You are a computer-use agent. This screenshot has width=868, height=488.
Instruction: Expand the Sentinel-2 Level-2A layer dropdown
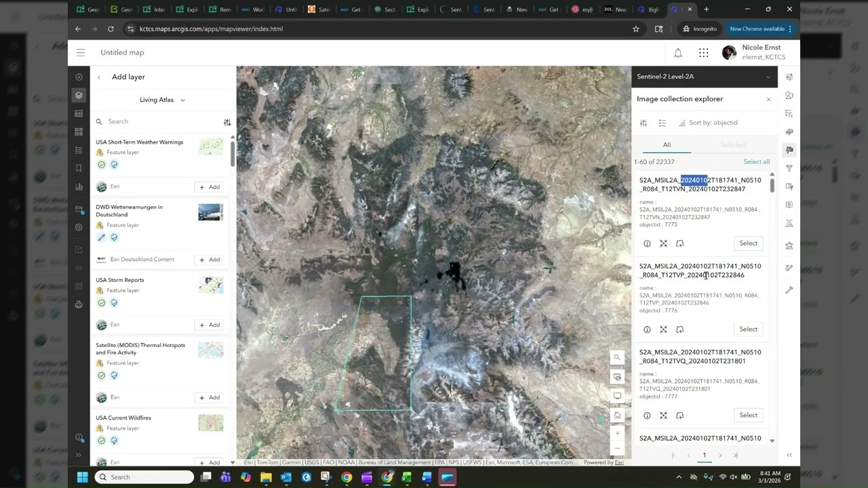coord(768,77)
